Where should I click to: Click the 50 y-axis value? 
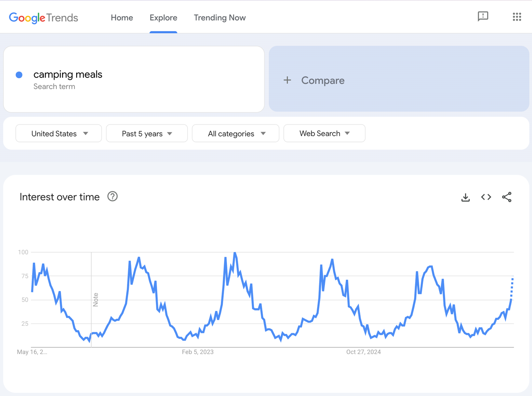25,300
